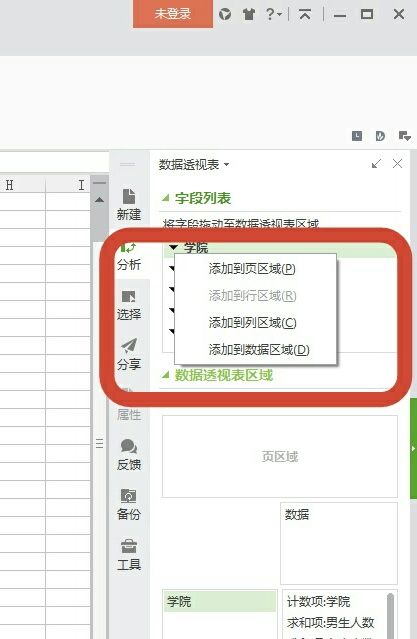Click the globe icon beside 未登录
Screen dimensions: 417x639
coord(225,14)
